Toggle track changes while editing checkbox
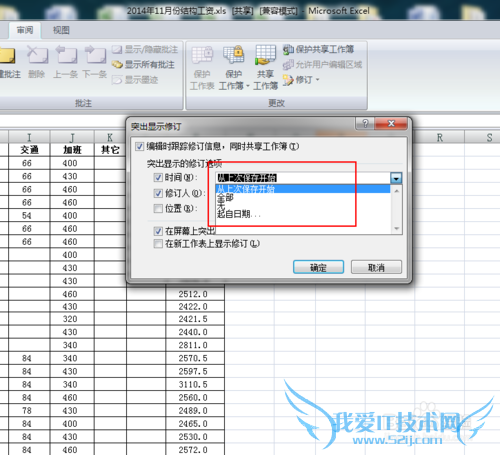This screenshot has height=455, width=500. (139, 146)
